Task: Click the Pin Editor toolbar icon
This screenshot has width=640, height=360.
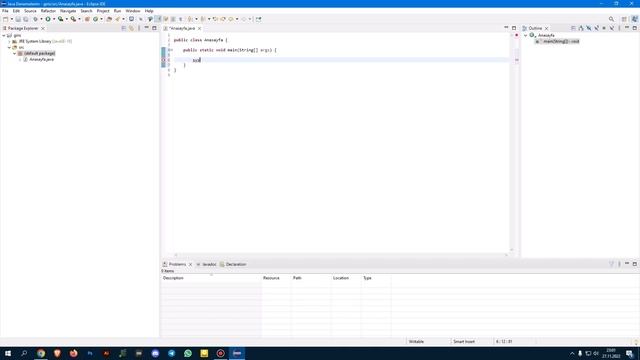Action: coord(259,19)
